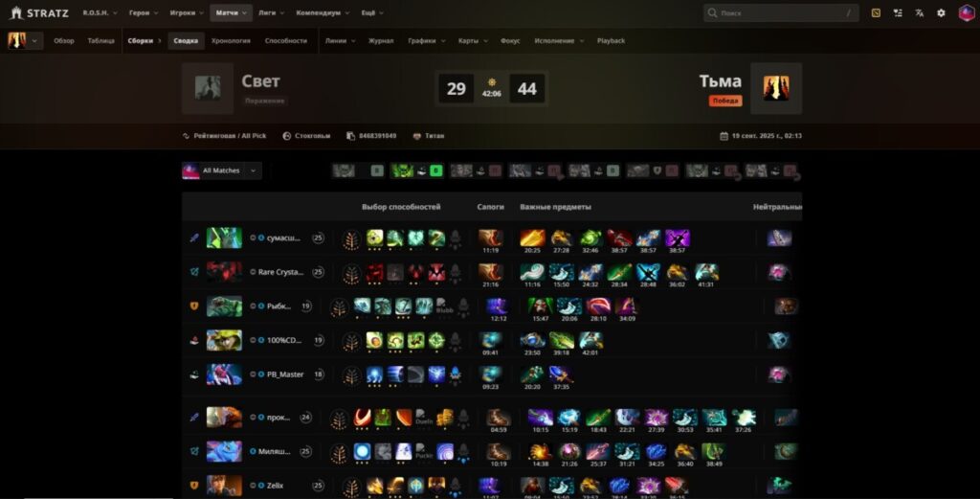This screenshot has height=499, width=980.
Task: Open the talent tree icon for PB_Master
Action: click(x=352, y=374)
